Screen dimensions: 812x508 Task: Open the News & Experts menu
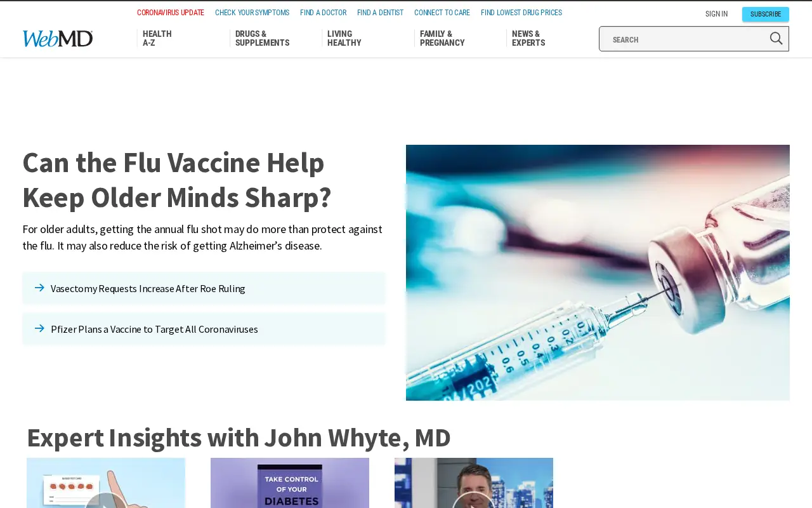[528, 39]
